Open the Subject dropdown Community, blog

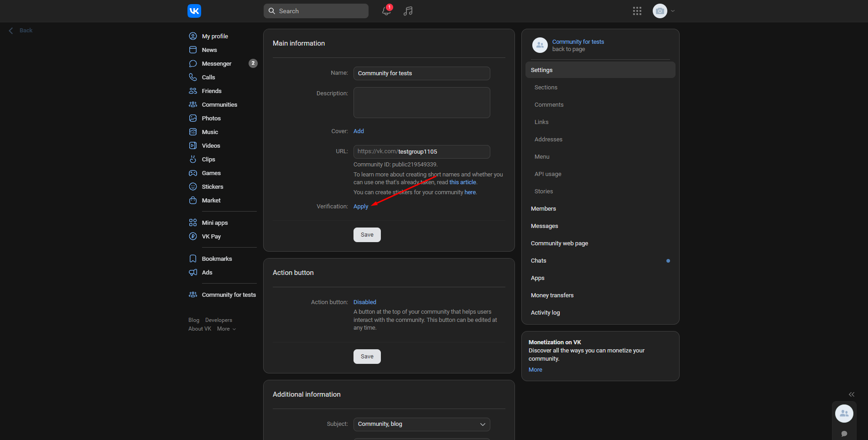tap(421, 424)
